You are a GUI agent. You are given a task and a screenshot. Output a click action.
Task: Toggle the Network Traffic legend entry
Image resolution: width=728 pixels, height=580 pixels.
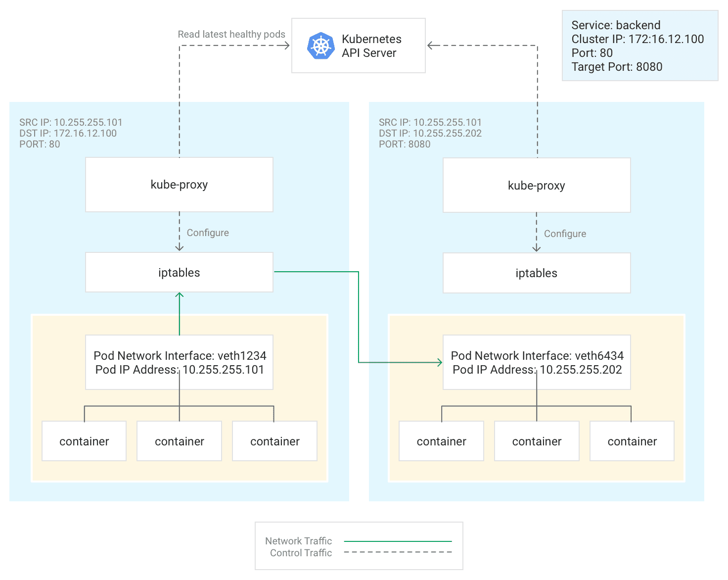[299, 541]
